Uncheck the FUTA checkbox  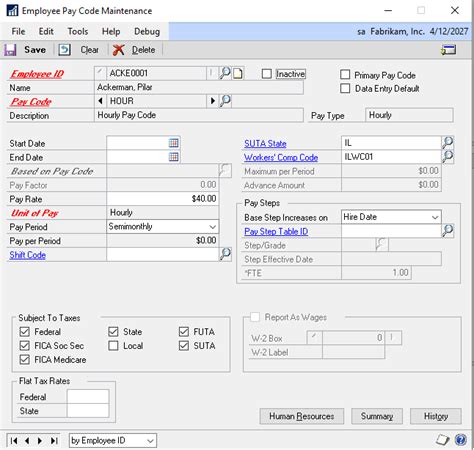[x=184, y=332]
